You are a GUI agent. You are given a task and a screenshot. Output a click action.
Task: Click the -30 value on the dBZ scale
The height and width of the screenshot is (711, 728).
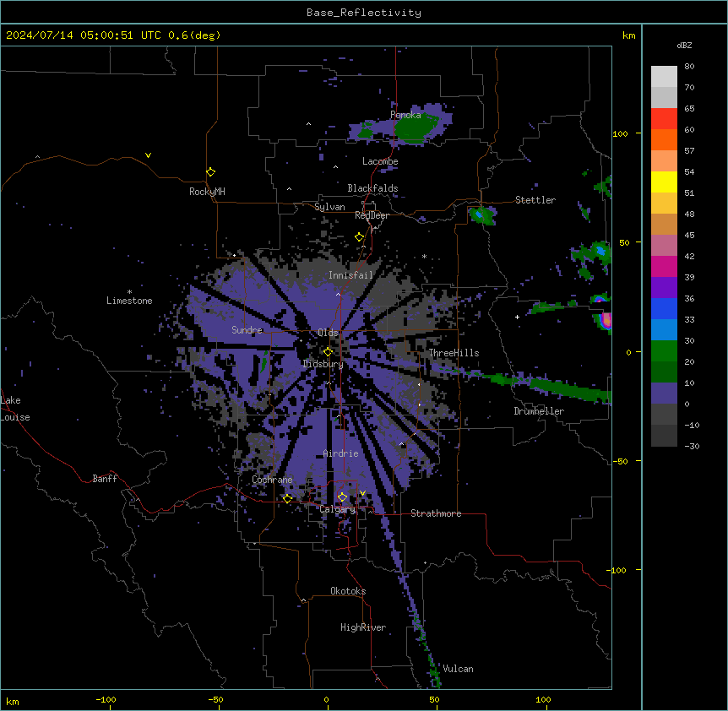(692, 447)
